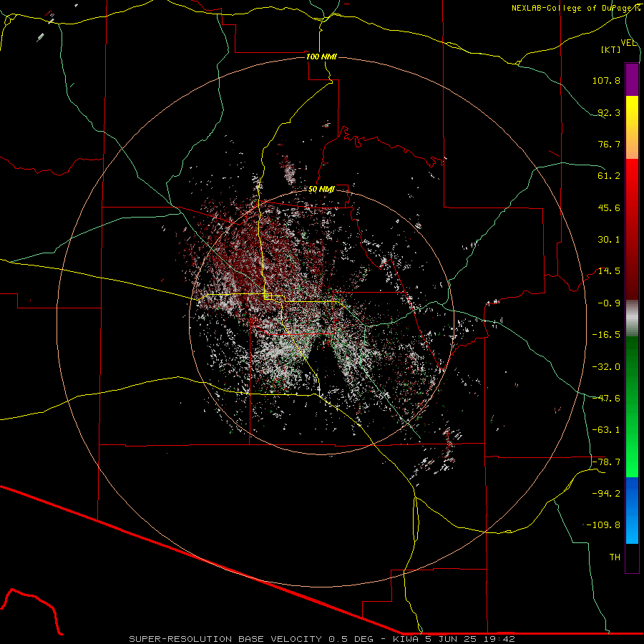The image size is (644, 644).
Task: Click the -47.6 legend value
Action: click(x=606, y=399)
